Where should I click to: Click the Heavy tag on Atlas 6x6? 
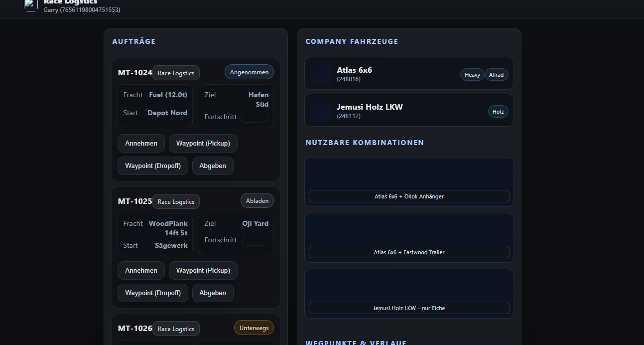point(472,75)
